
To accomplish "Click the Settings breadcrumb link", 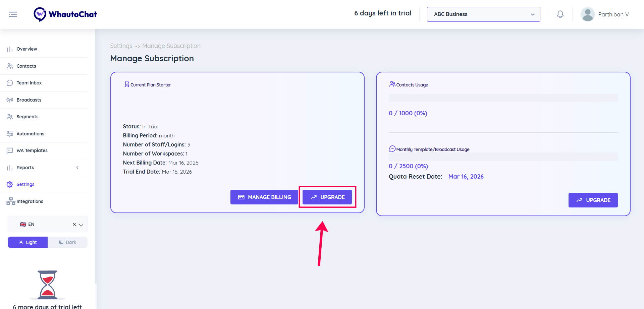I will (121, 46).
